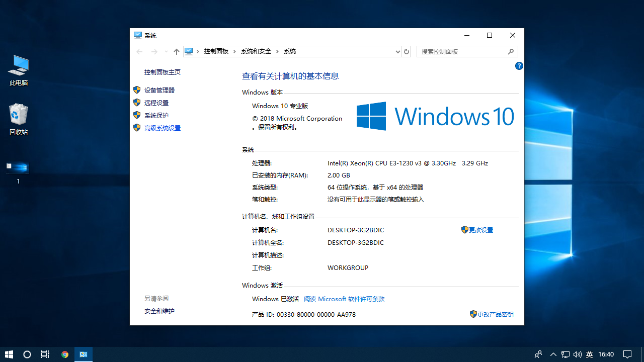Click the computer icon in the address bar
Viewport: 644px width, 362px height.
(x=189, y=51)
